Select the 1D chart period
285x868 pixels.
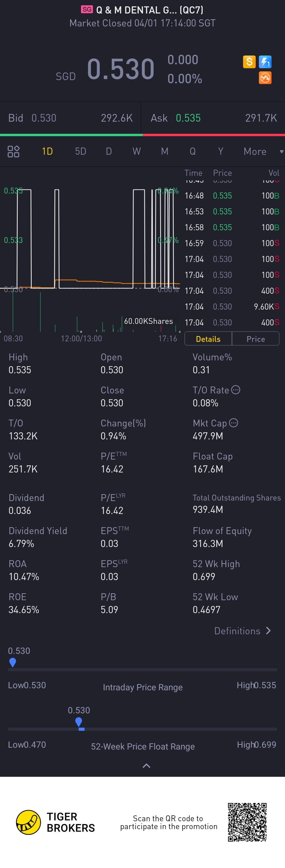[x=47, y=152]
